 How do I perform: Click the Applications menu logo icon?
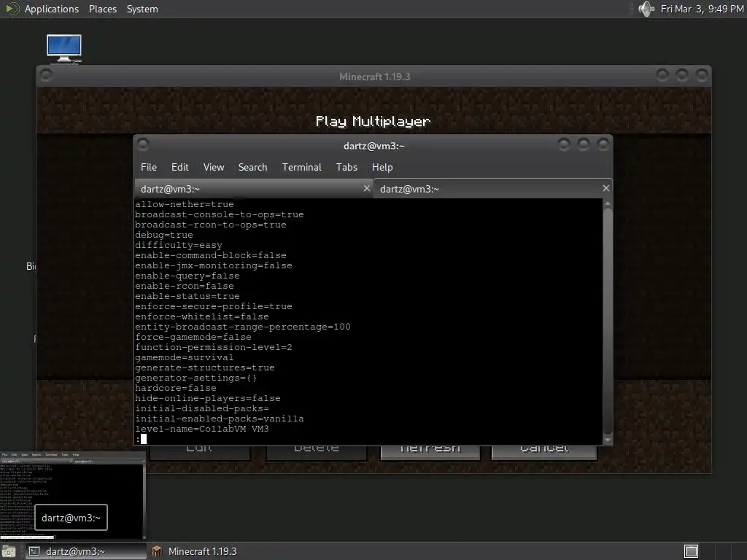coord(12,9)
